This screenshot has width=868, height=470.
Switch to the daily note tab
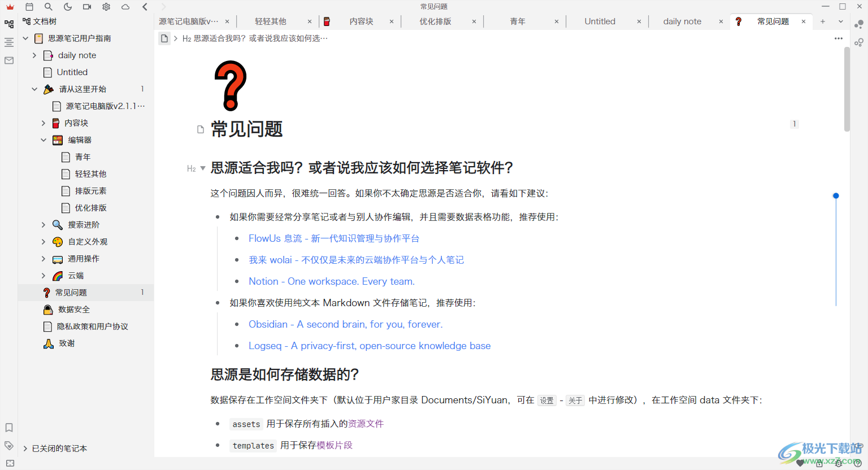[682, 21]
